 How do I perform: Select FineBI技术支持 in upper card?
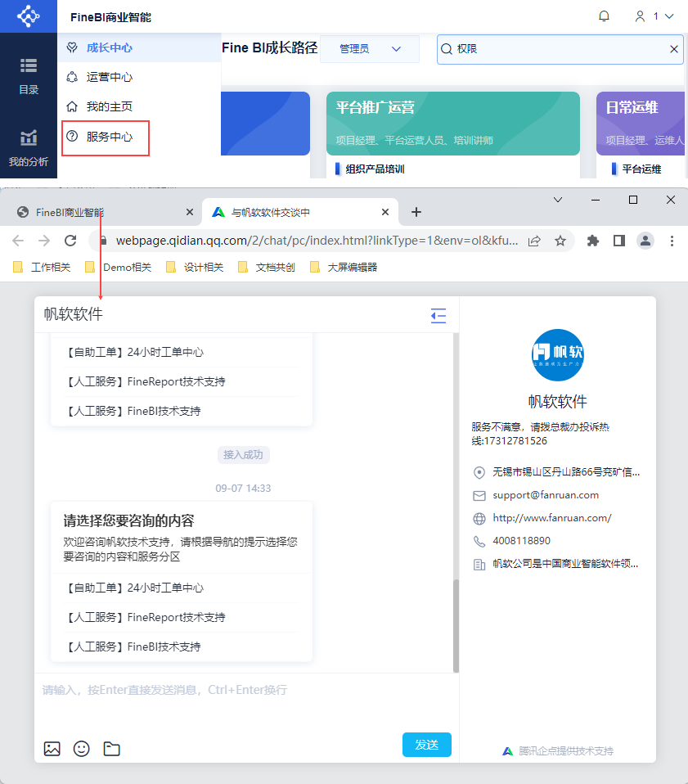[182, 411]
